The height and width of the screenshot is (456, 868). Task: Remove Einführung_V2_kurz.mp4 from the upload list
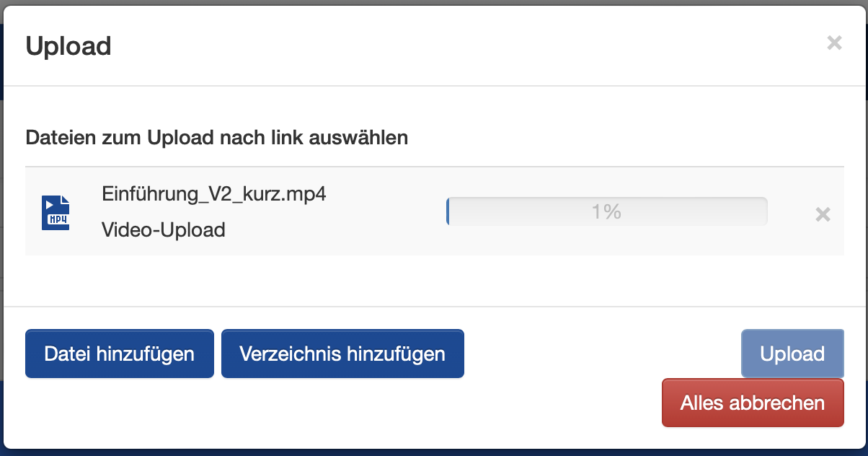click(823, 214)
